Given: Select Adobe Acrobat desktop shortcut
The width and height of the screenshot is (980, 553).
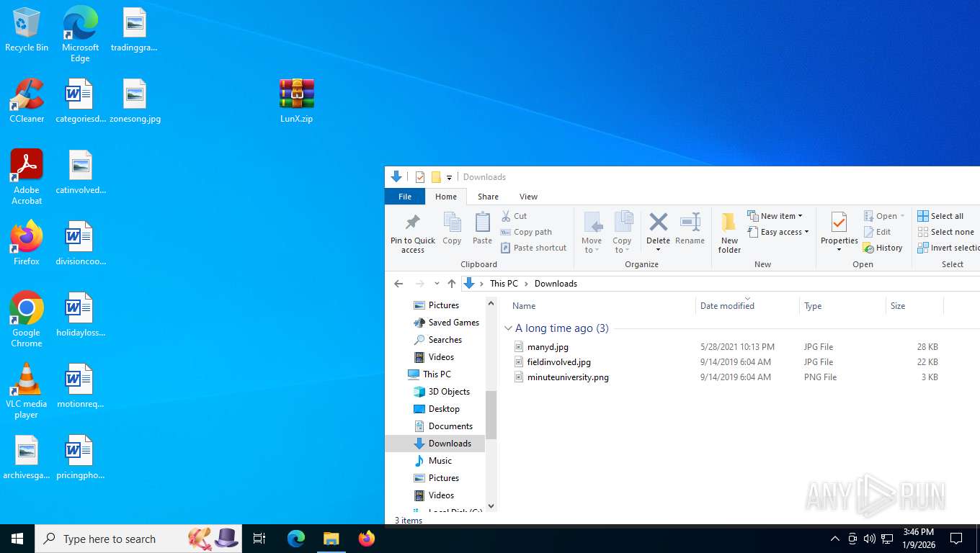Looking at the screenshot, I should pyautogui.click(x=27, y=178).
